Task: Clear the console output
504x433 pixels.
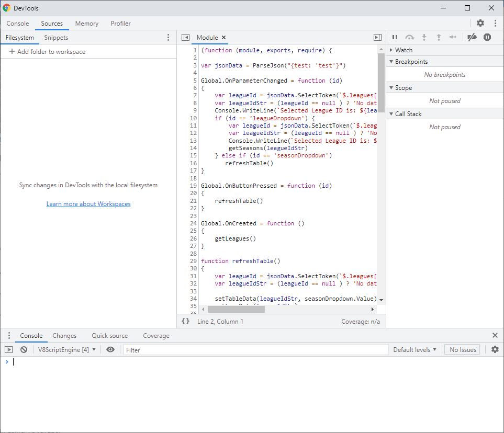Action: (24, 350)
